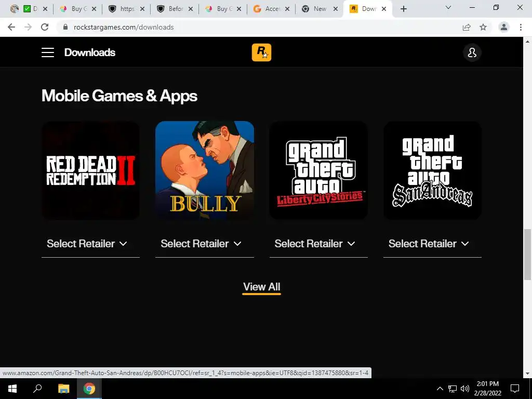
Task: Open the Windows Start menu
Action: pos(12,389)
